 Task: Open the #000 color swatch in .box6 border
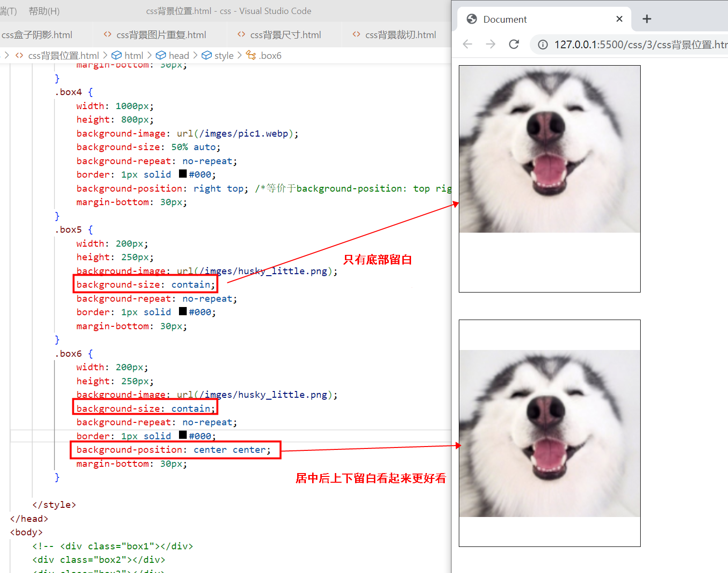tap(183, 435)
